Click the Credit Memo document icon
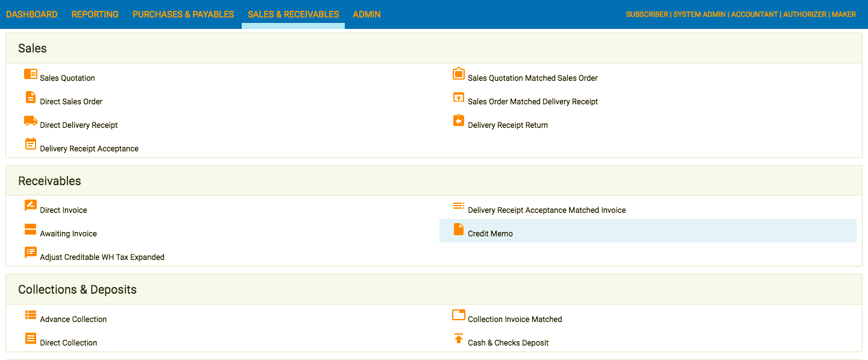Image resolution: width=868 pixels, height=360 pixels. pyautogui.click(x=459, y=229)
